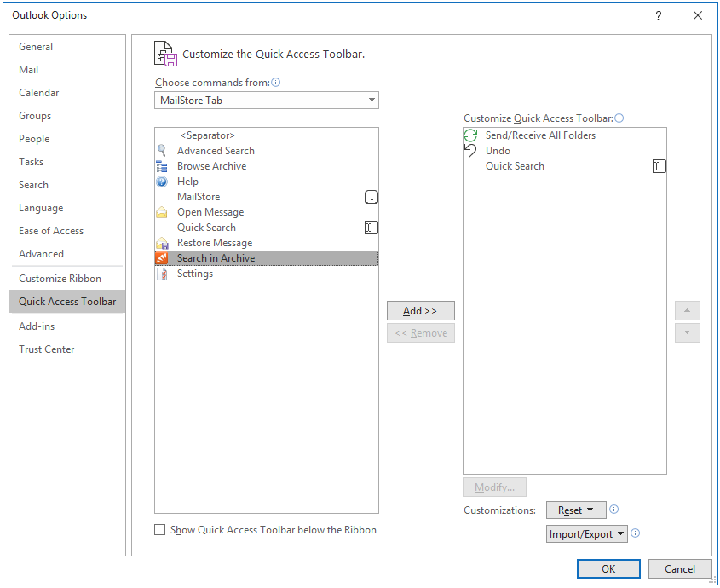Click the Settings document icon
The image size is (720, 588).
point(162,274)
